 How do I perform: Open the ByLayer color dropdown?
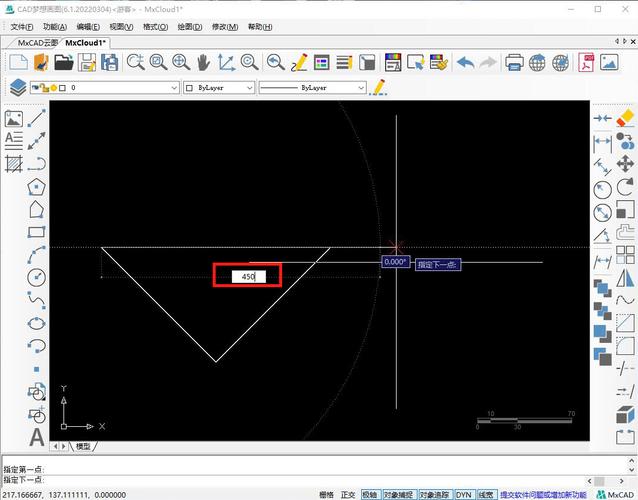click(247, 88)
